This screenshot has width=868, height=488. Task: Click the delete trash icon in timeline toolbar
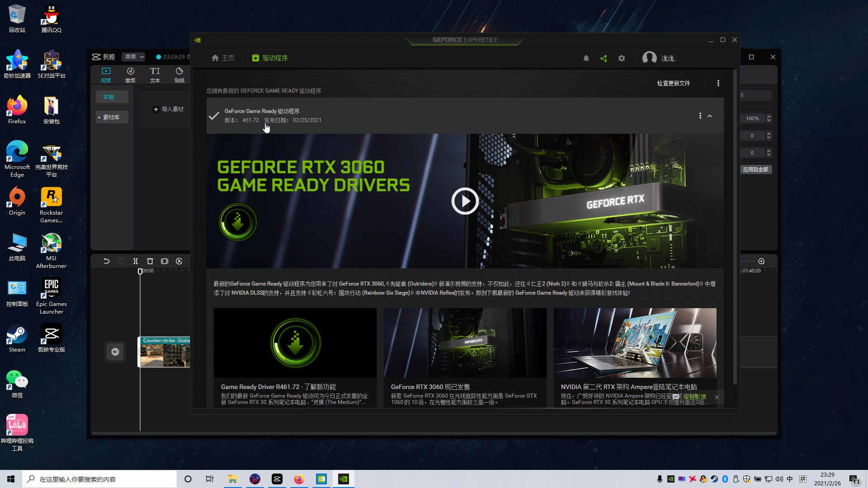pyautogui.click(x=150, y=261)
